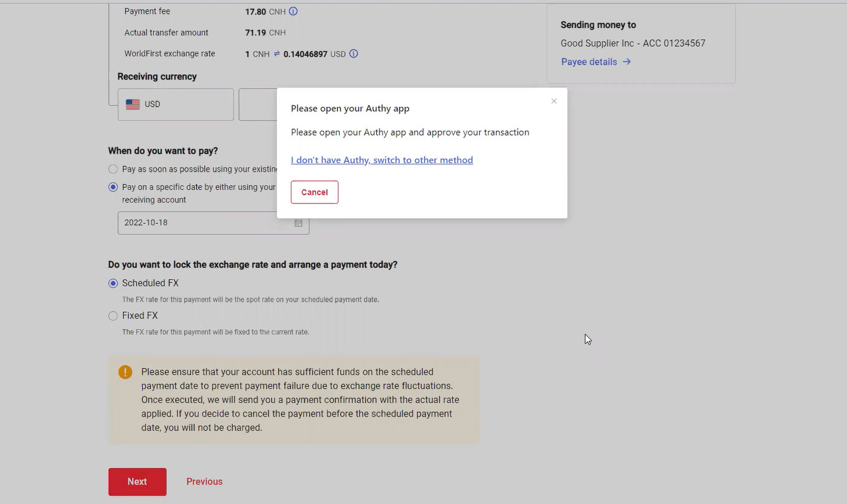Close the Authy dialog with the X

554,101
